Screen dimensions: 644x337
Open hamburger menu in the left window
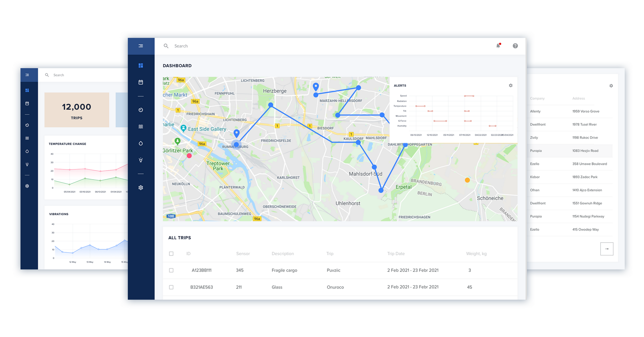[x=27, y=75]
